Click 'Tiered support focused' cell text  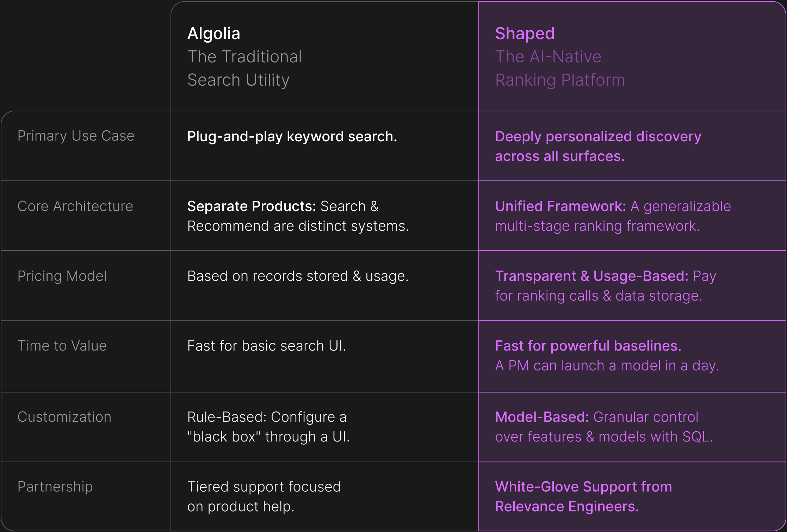coord(264,487)
